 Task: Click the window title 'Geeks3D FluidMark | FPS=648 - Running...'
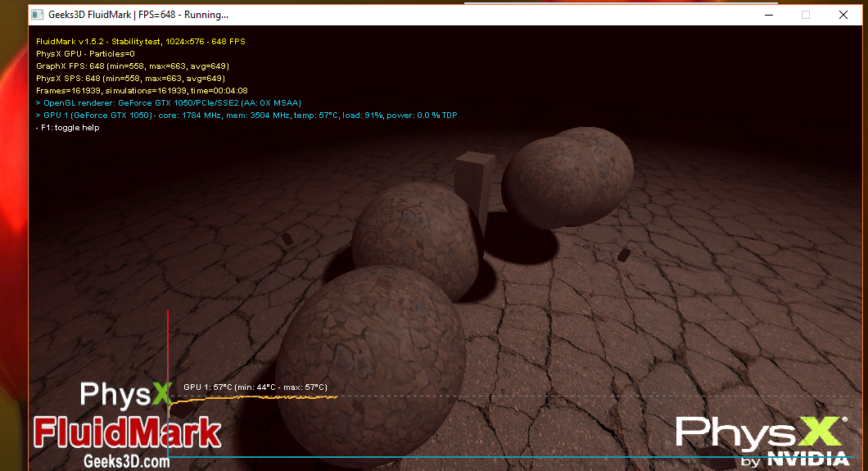coord(138,15)
